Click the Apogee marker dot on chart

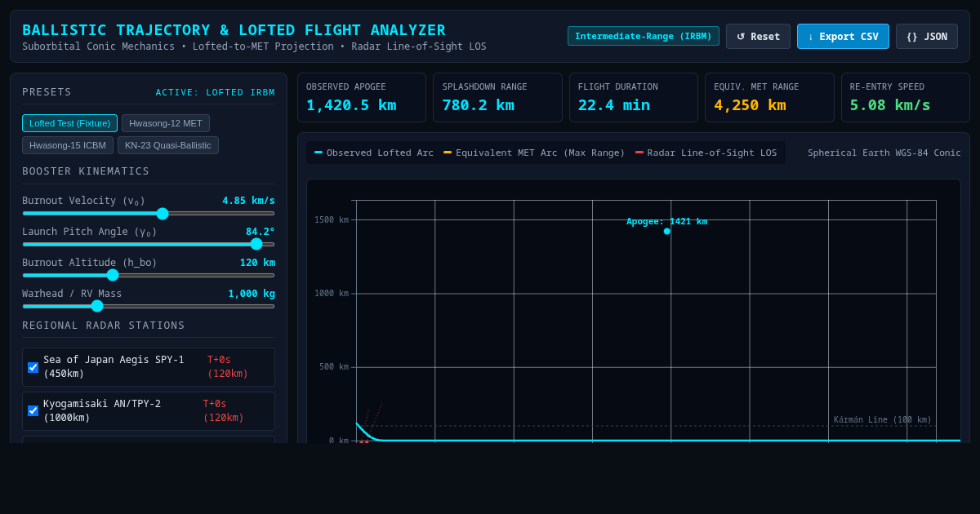tap(667, 232)
